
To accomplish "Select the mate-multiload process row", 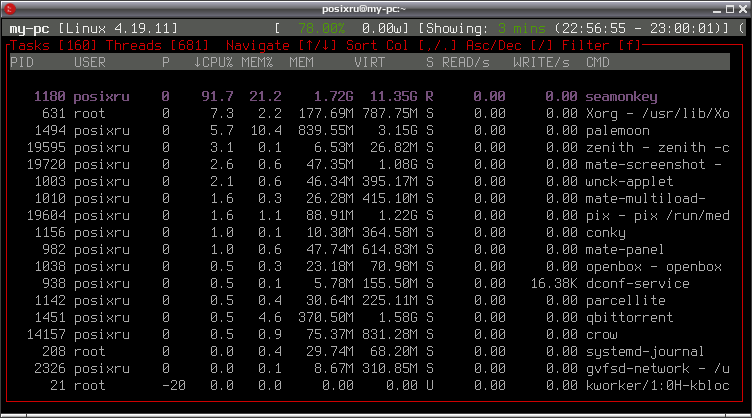I will tap(370, 199).
